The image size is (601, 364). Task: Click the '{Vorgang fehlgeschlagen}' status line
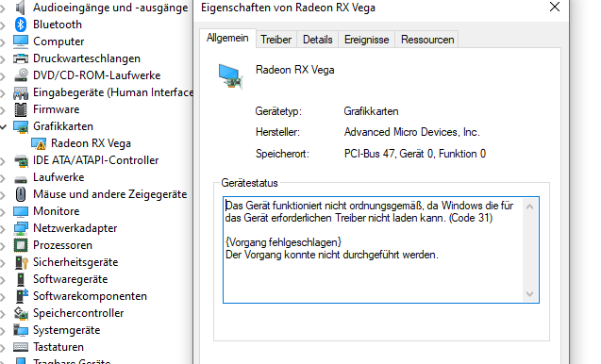tap(283, 242)
